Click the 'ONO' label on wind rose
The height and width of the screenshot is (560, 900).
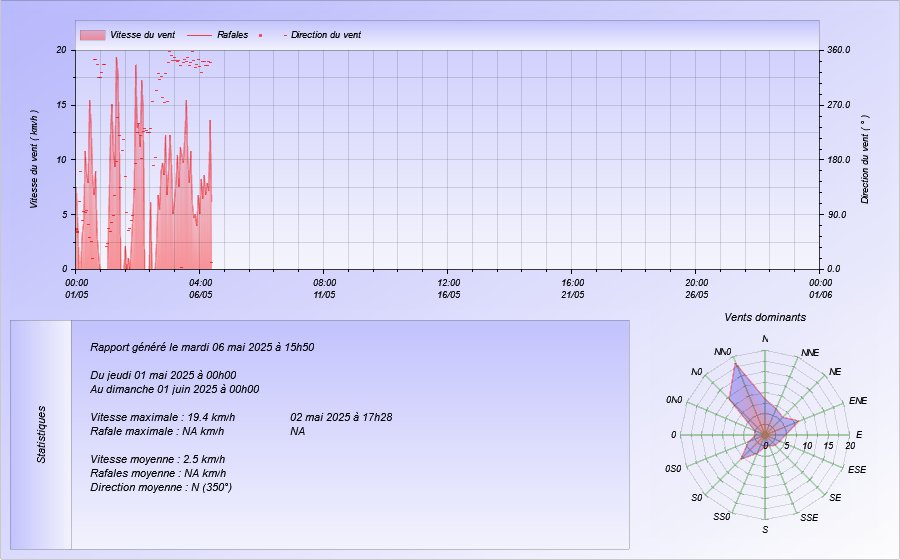(x=674, y=400)
